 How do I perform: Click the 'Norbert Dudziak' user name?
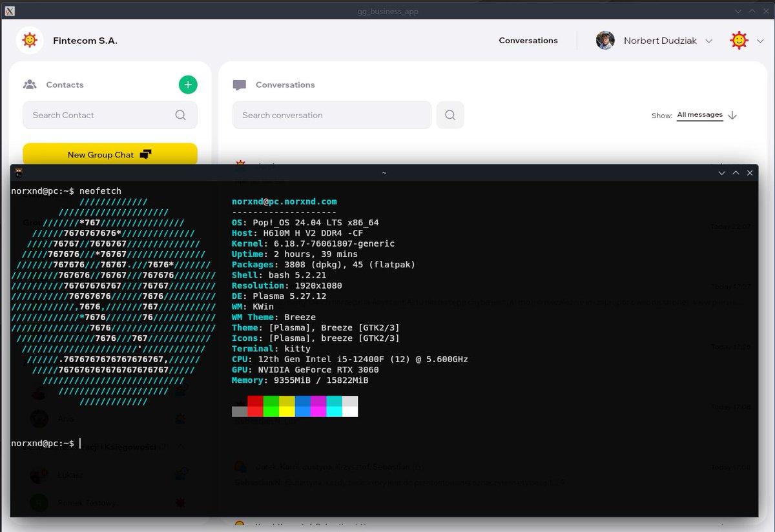click(x=660, y=41)
